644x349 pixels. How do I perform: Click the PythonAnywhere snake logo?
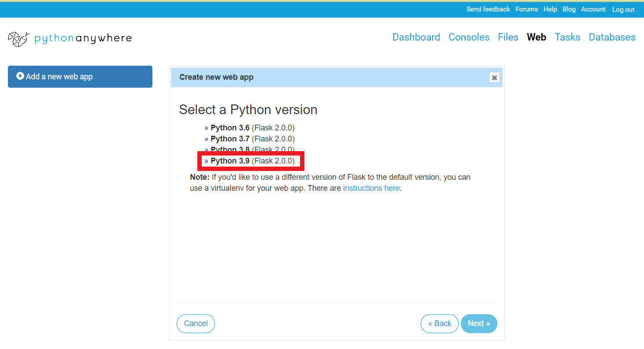pos(18,39)
